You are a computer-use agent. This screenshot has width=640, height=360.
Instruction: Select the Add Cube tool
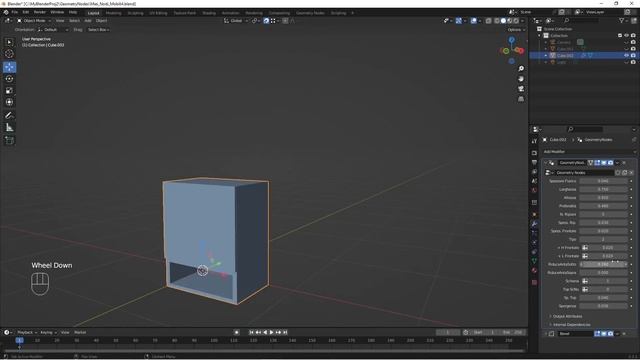(x=9, y=140)
